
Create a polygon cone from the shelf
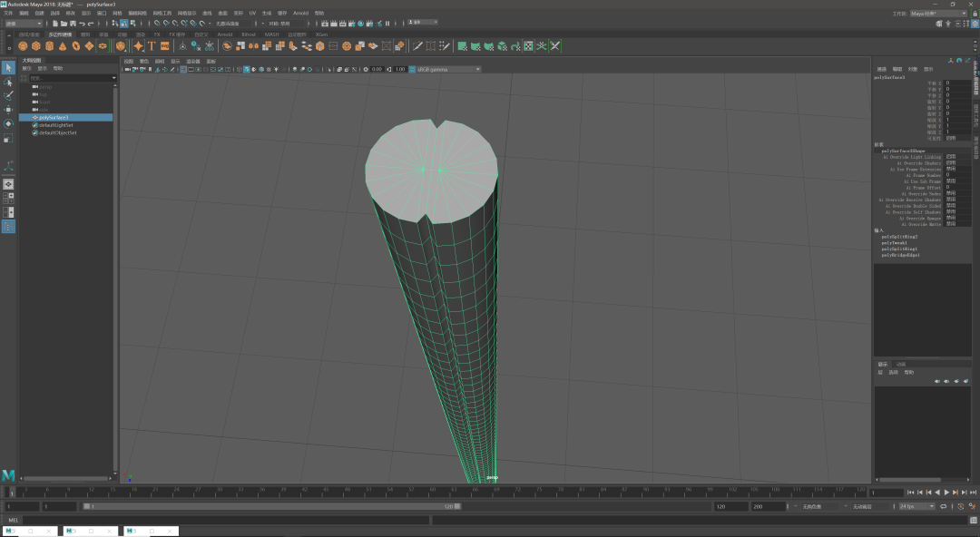coord(63,45)
